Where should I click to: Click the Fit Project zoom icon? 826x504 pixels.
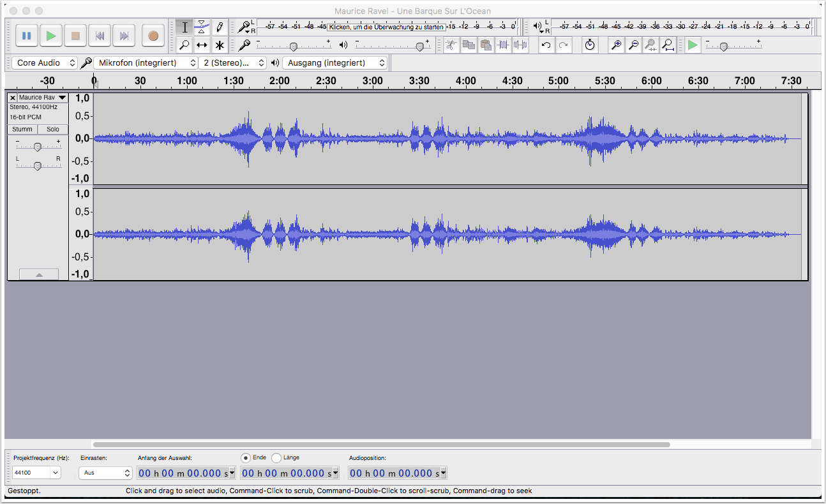668,45
